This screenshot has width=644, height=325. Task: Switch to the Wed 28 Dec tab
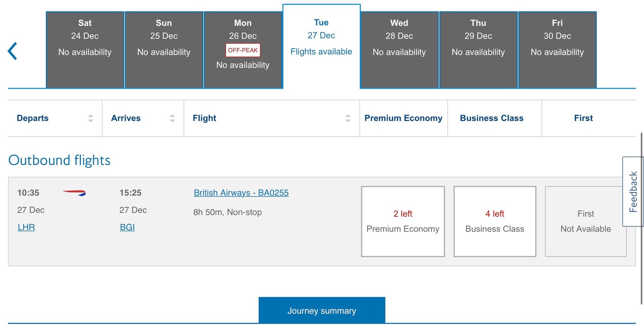[x=399, y=50]
